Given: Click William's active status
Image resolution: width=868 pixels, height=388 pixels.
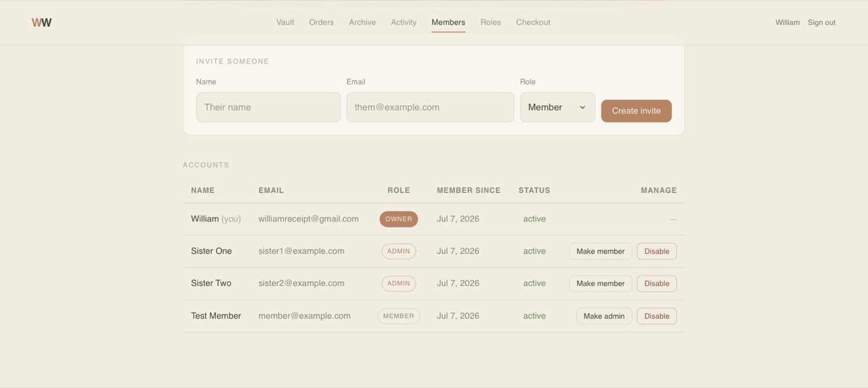Looking at the screenshot, I should pos(534,219).
